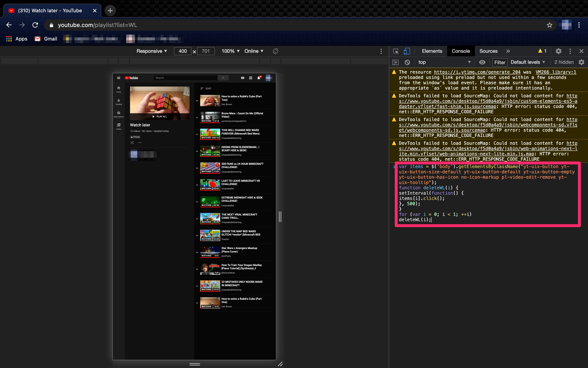Click the warning count indicator
Screen dimensions: 588x368
(x=542, y=51)
